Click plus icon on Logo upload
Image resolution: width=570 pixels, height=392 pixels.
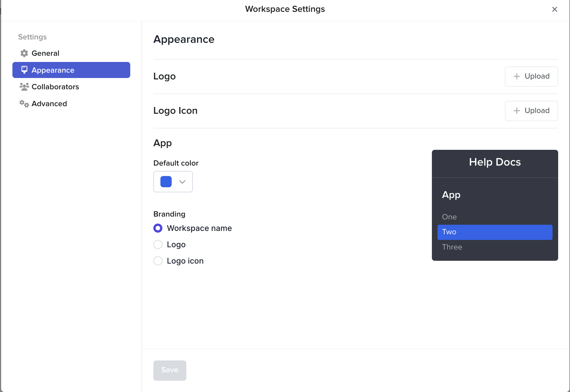pyautogui.click(x=516, y=76)
